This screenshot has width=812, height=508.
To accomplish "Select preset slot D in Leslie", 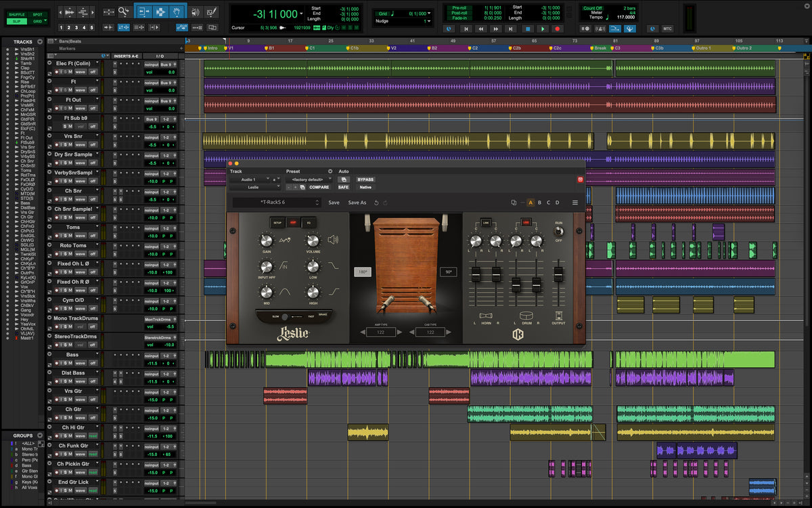I will click(x=558, y=203).
